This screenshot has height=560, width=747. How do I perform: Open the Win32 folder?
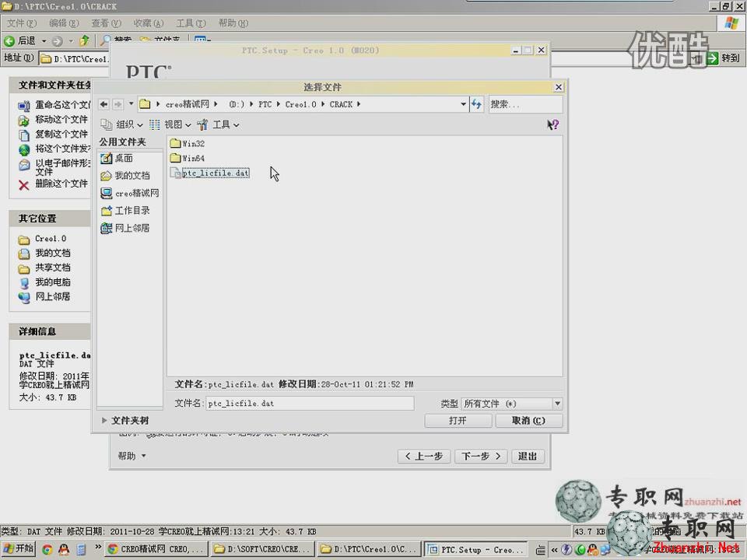tap(188, 143)
